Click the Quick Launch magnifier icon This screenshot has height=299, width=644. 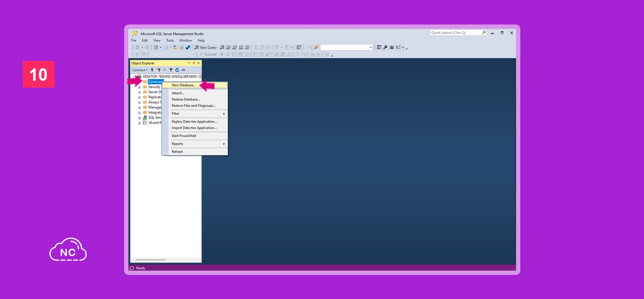pos(484,33)
